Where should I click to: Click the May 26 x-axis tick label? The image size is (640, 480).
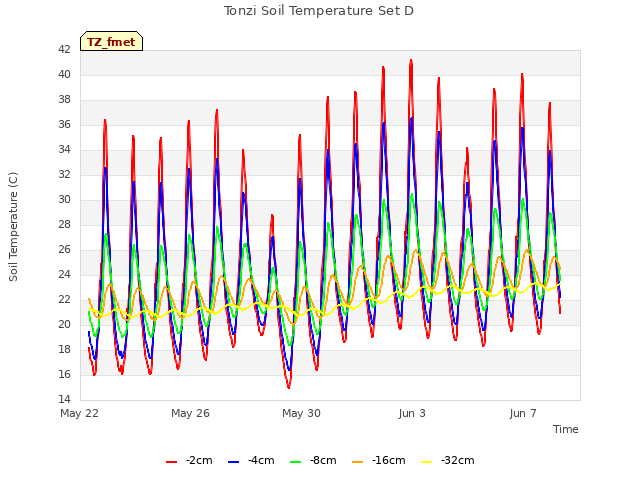[190, 413]
